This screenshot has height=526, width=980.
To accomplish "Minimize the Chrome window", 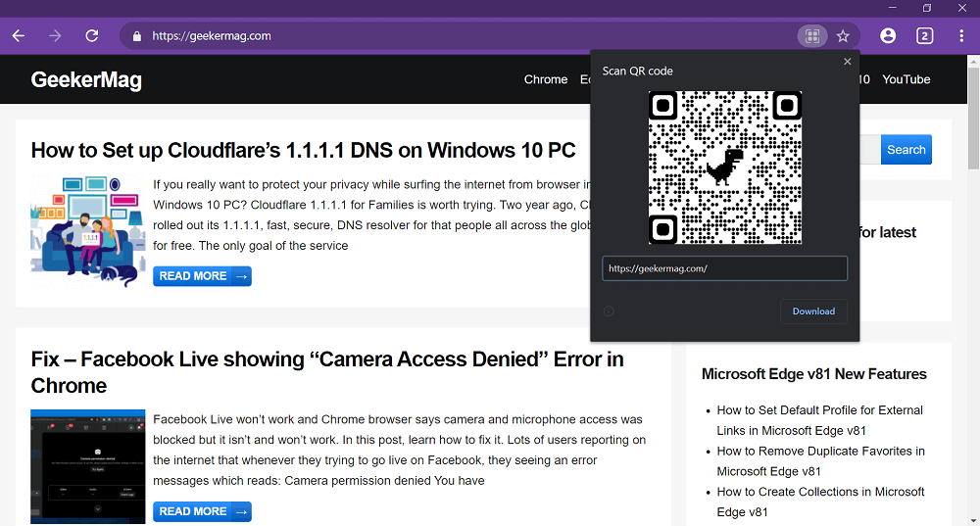I will click(892, 8).
